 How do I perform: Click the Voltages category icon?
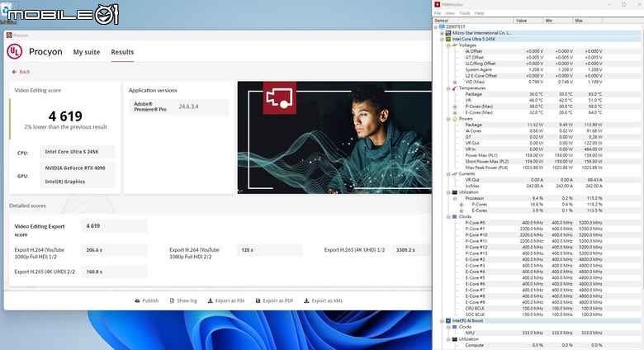coord(455,45)
